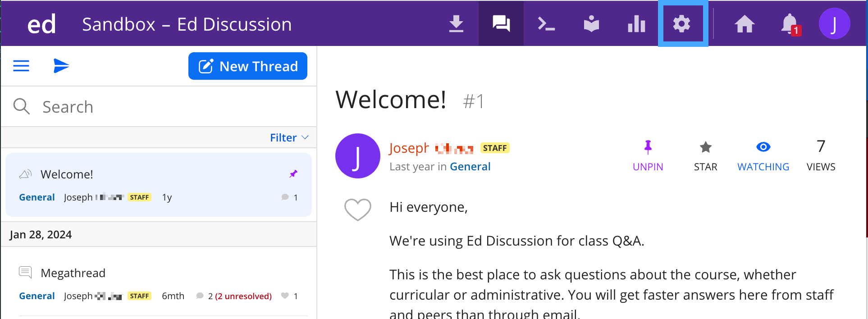The image size is (868, 319).
Task: Toggle the hamburger sidebar menu
Action: pyautogui.click(x=21, y=66)
